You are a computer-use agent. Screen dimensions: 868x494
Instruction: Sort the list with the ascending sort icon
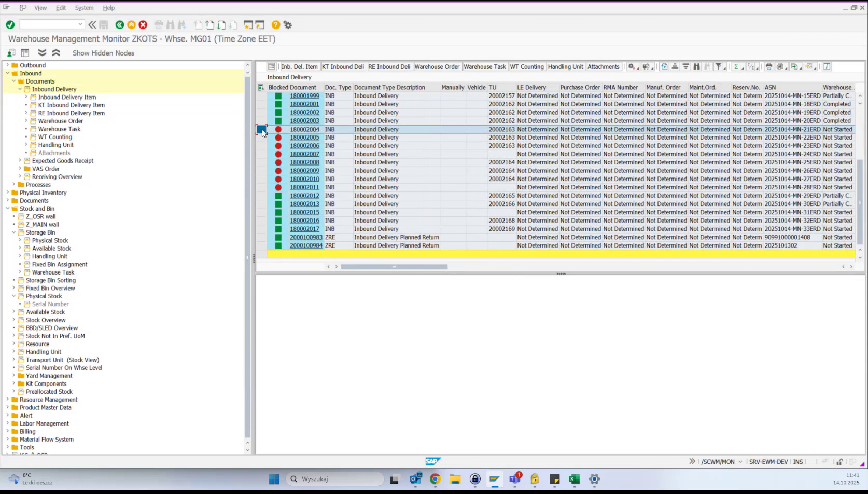(x=675, y=66)
